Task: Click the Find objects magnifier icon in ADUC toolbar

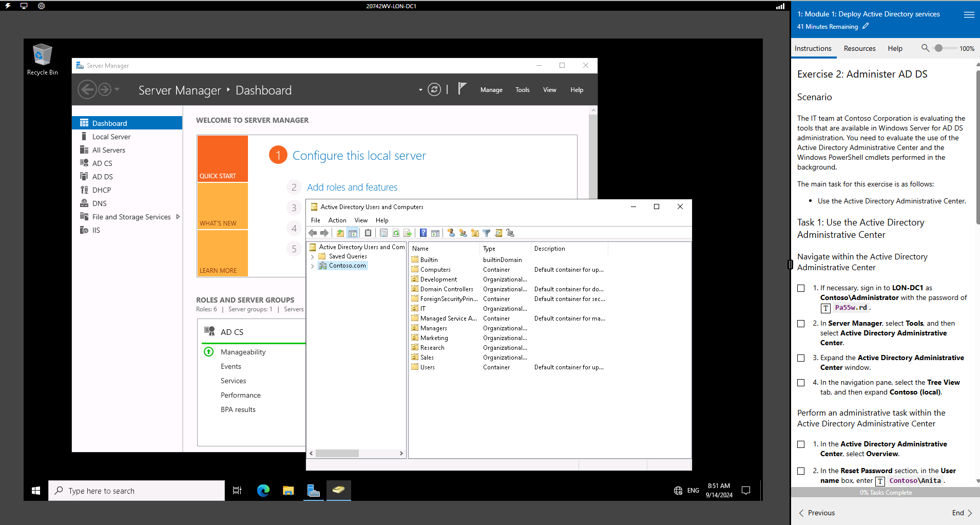Action: pyautogui.click(x=498, y=233)
